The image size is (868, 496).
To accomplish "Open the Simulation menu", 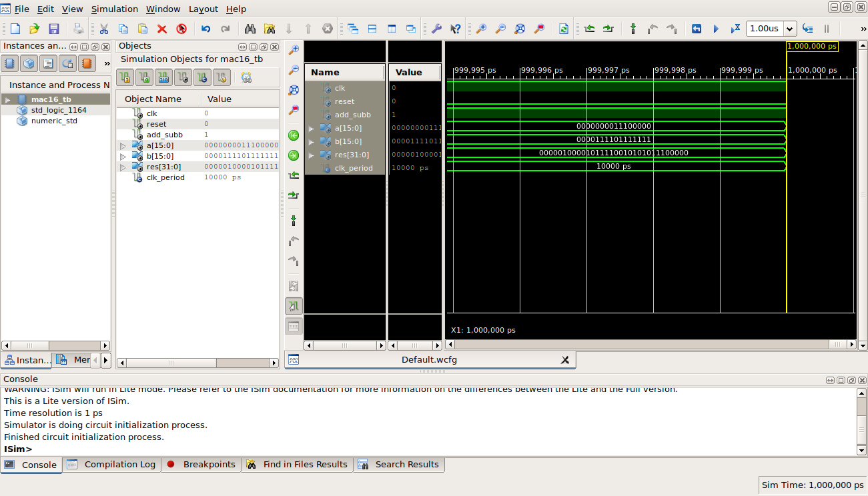I will (x=114, y=9).
